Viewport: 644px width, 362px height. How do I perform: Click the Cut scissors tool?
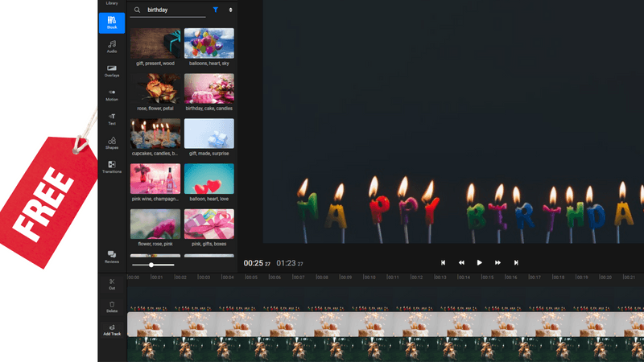(112, 283)
